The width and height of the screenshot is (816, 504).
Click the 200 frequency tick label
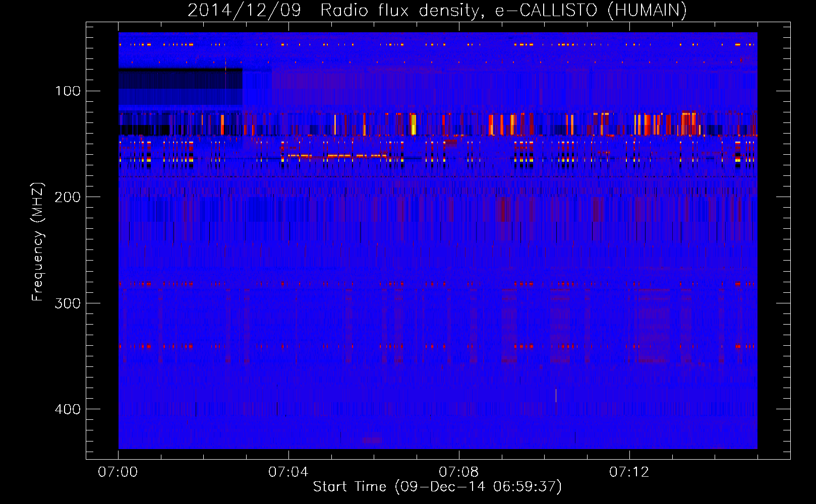coord(68,197)
